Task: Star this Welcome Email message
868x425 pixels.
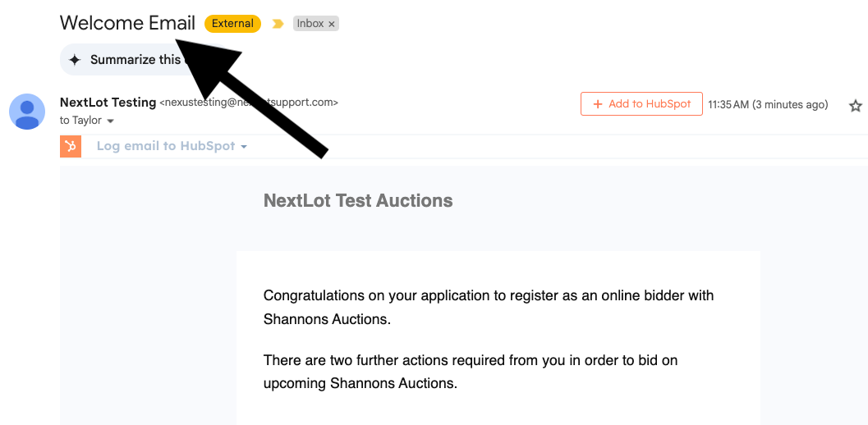Action: pos(856,105)
